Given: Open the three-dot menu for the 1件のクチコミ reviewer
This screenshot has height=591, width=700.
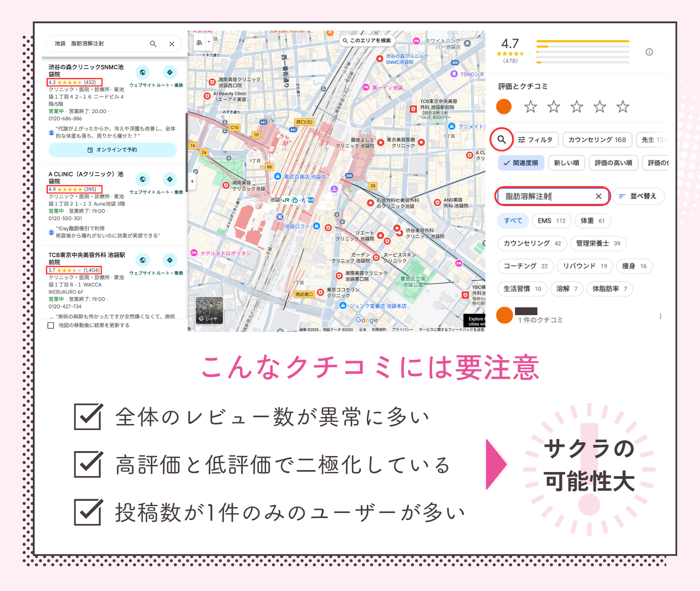Looking at the screenshot, I should coord(660,316).
